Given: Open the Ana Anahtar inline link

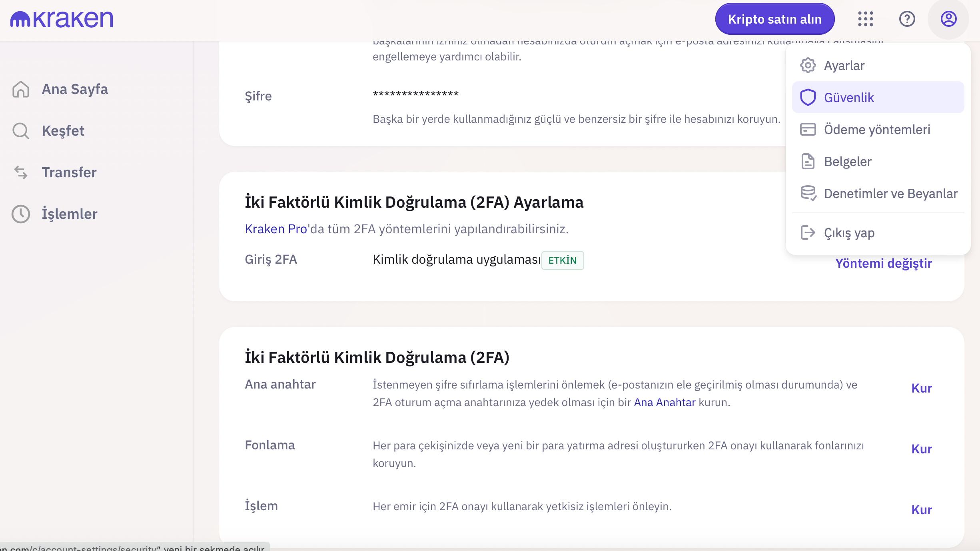Looking at the screenshot, I should tap(665, 402).
